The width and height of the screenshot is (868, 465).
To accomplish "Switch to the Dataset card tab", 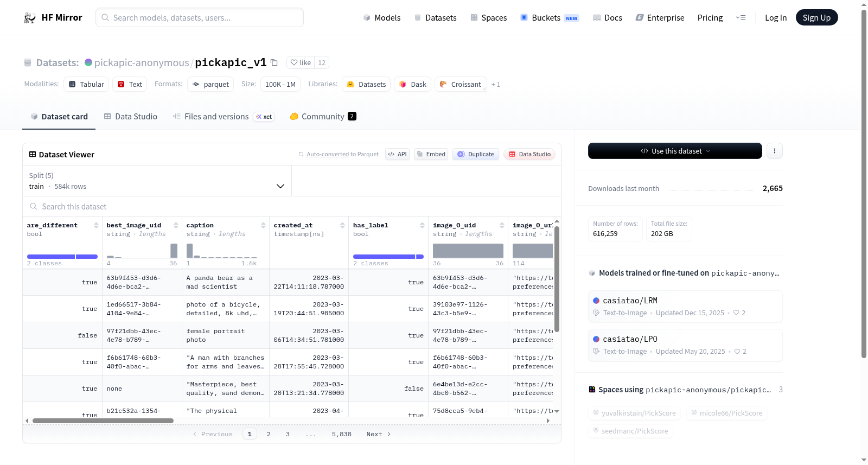I will coord(59,117).
